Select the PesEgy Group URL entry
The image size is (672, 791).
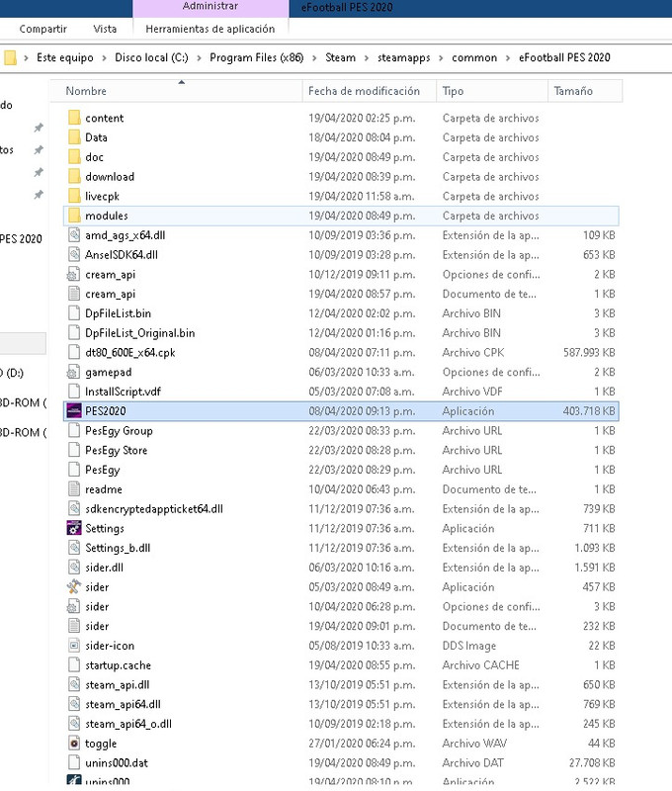[119, 431]
